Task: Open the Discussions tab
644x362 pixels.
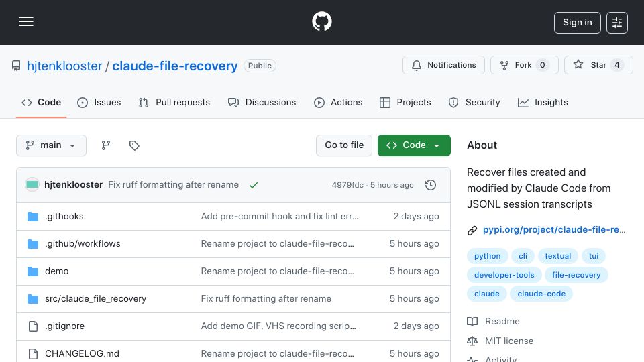Action: pos(262,102)
